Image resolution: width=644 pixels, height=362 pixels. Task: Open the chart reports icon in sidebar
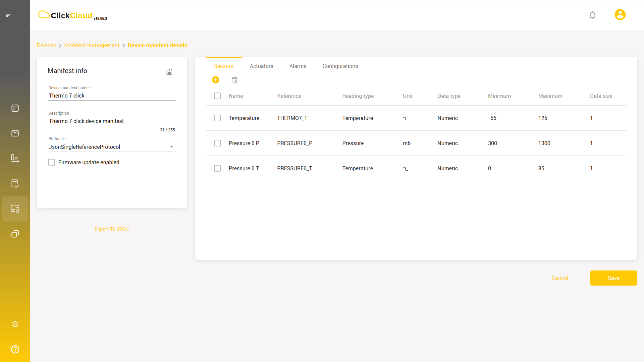point(15,158)
